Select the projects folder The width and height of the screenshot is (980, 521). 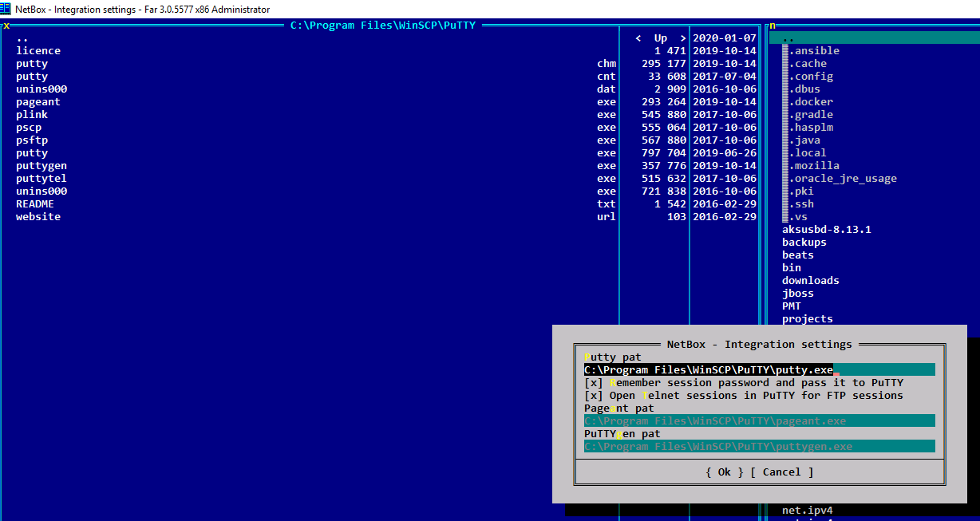[x=808, y=318]
